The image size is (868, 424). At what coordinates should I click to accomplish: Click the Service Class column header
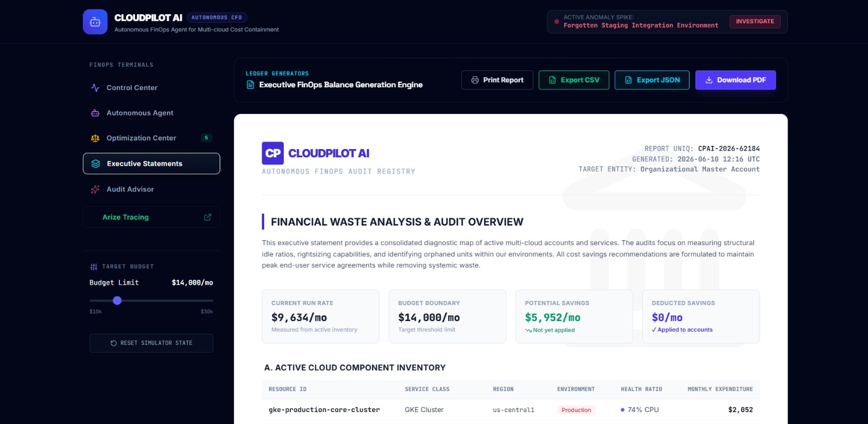427,389
